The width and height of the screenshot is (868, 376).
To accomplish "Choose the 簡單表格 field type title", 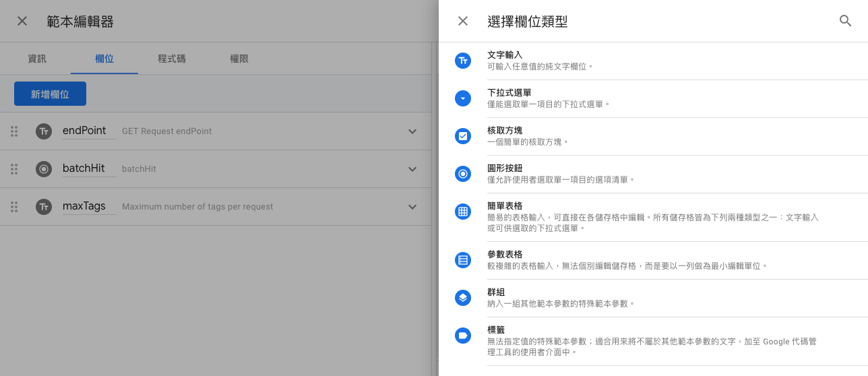I will 505,206.
